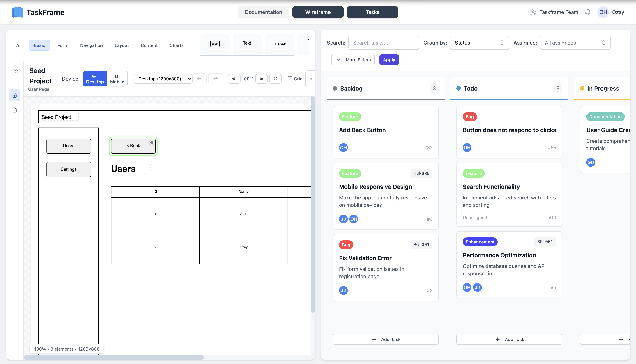Pick the Text component from palette
Viewport: 636px width, 364px height.
247,44
